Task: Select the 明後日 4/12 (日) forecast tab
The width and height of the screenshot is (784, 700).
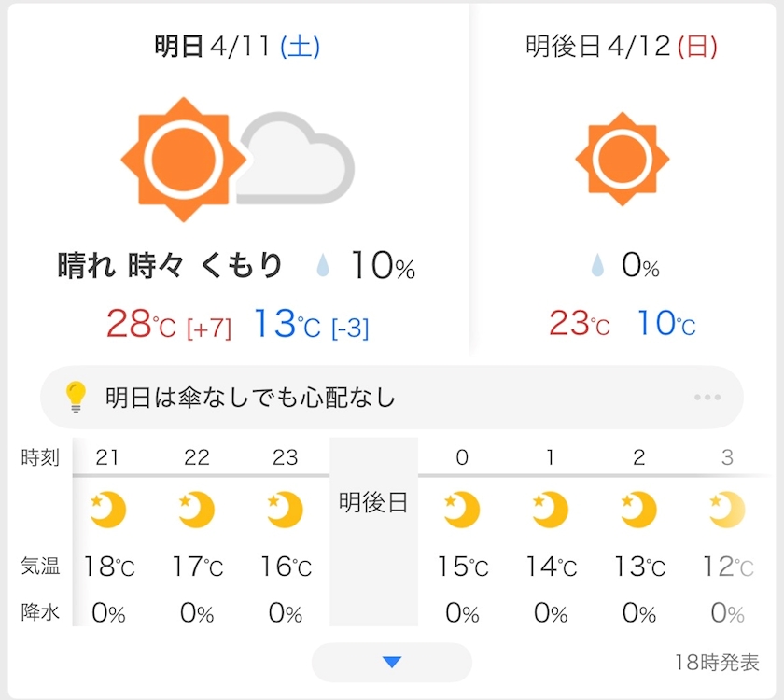Action: coord(623,47)
